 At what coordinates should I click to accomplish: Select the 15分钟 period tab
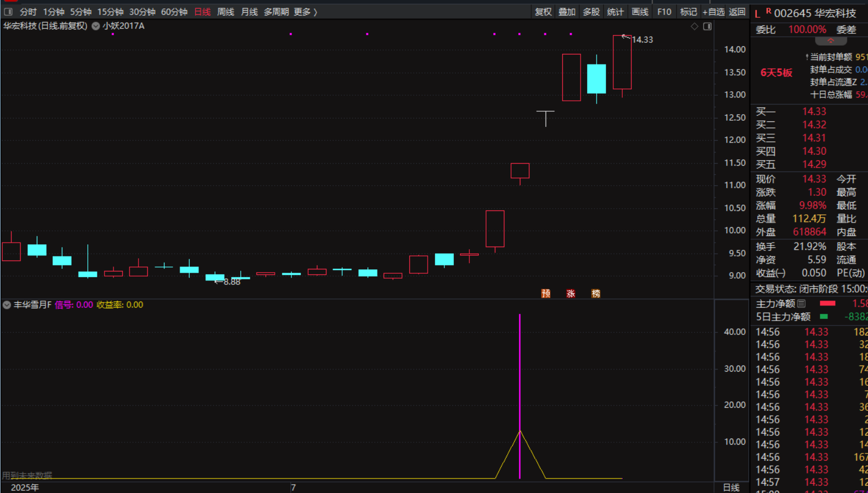pos(110,12)
